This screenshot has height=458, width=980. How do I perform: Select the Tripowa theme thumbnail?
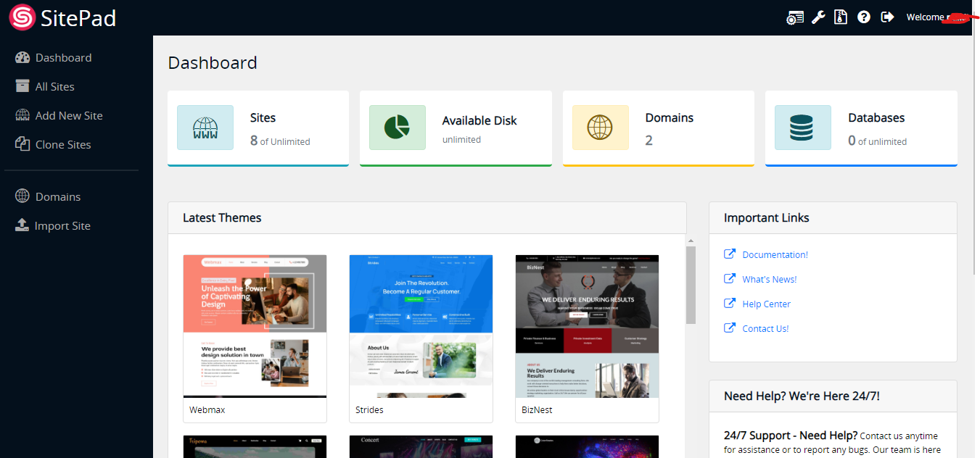(x=255, y=446)
